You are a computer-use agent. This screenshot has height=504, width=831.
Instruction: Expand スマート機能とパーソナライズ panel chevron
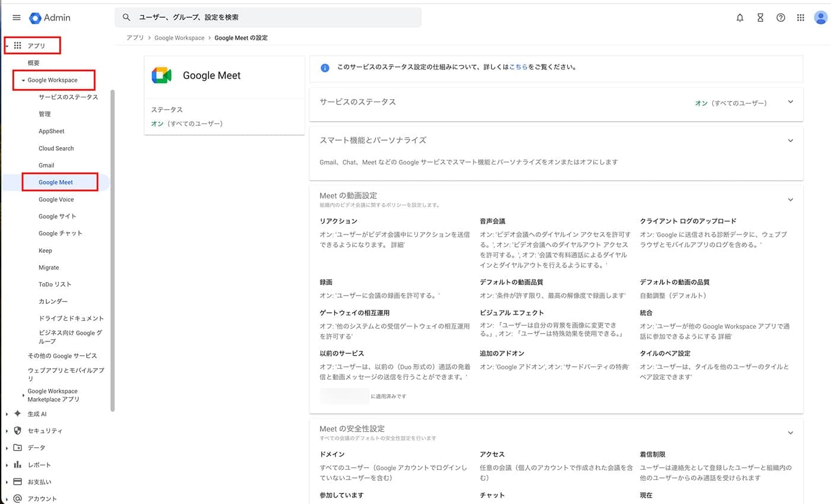[790, 141]
